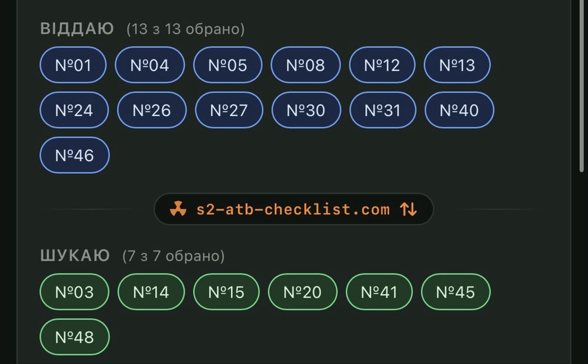Toggle chip №30
Viewport: 588px width, 364px height.
pos(306,110)
